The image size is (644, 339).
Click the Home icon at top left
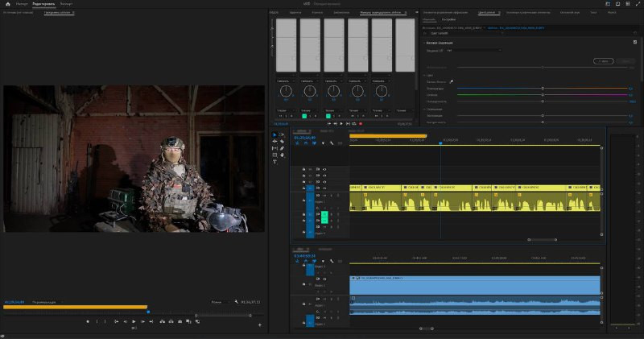tap(7, 4)
